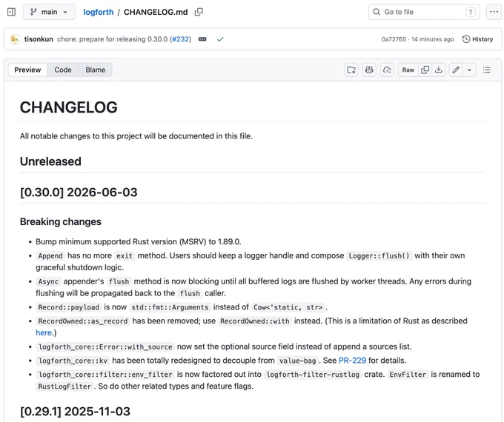The height and width of the screenshot is (422, 504).
Task: Open tisonkun author avatar
Action: point(15,39)
